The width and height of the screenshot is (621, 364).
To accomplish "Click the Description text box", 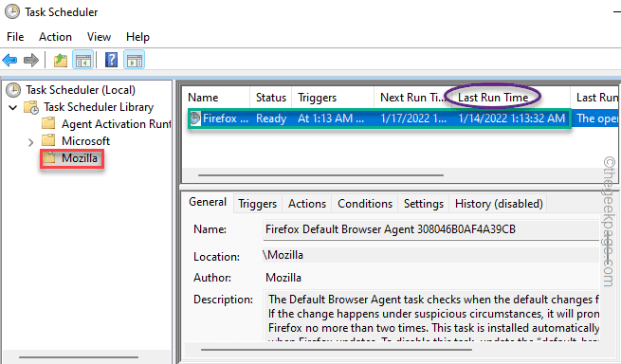I will click(431, 316).
